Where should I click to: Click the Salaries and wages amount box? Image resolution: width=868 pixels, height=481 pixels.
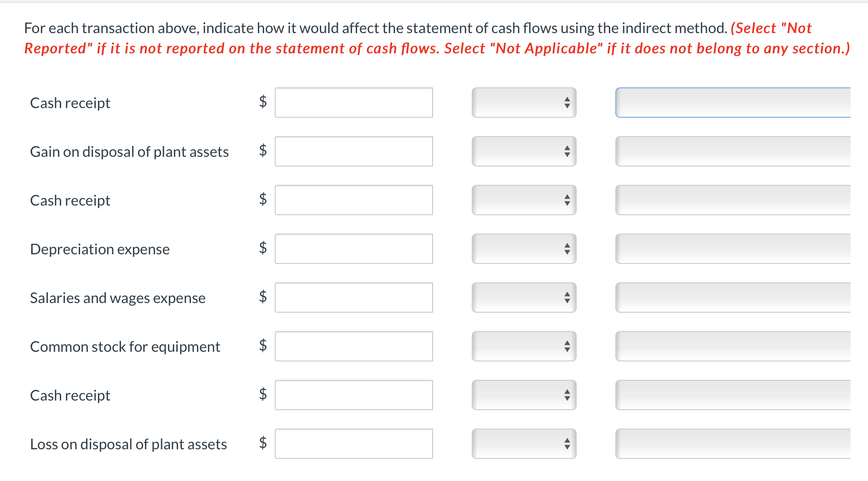pyautogui.click(x=353, y=298)
